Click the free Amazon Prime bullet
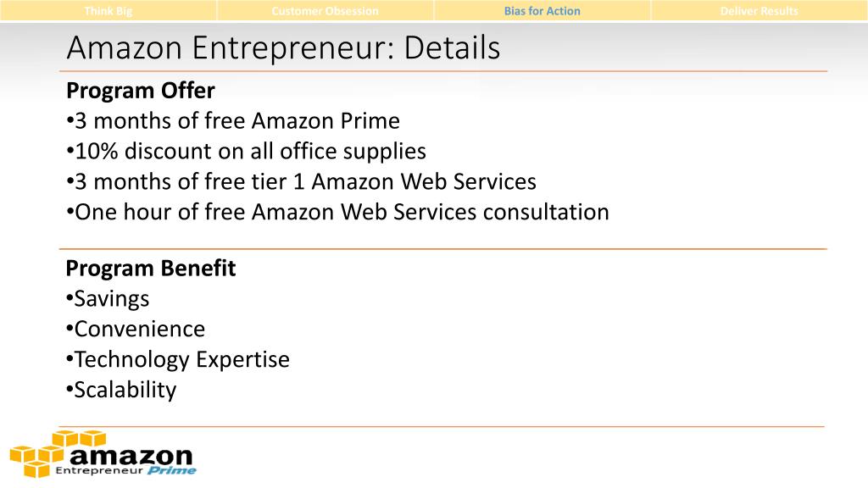Viewport: 868px width, 488px height. pos(232,120)
